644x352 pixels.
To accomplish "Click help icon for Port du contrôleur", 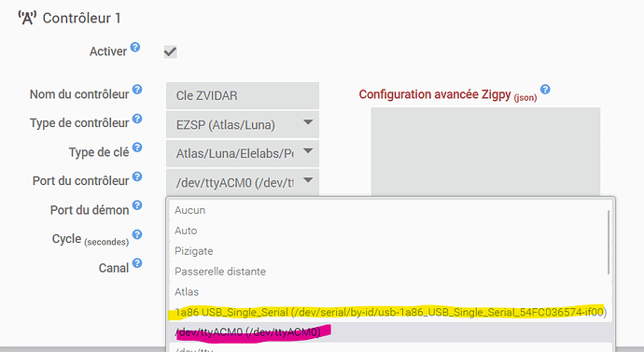I will point(137,176).
